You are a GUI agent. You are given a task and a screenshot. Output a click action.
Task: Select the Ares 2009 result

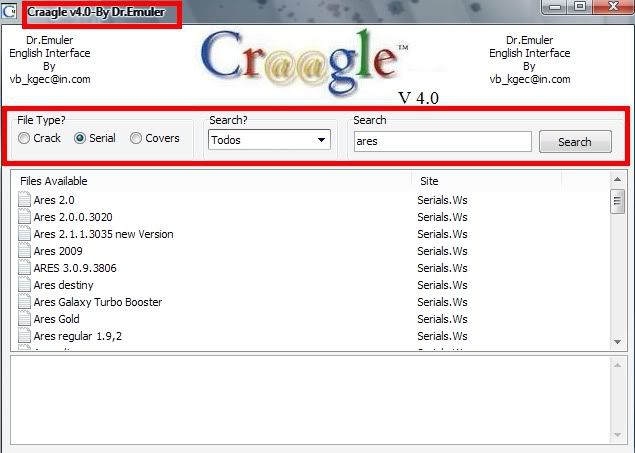coord(58,251)
